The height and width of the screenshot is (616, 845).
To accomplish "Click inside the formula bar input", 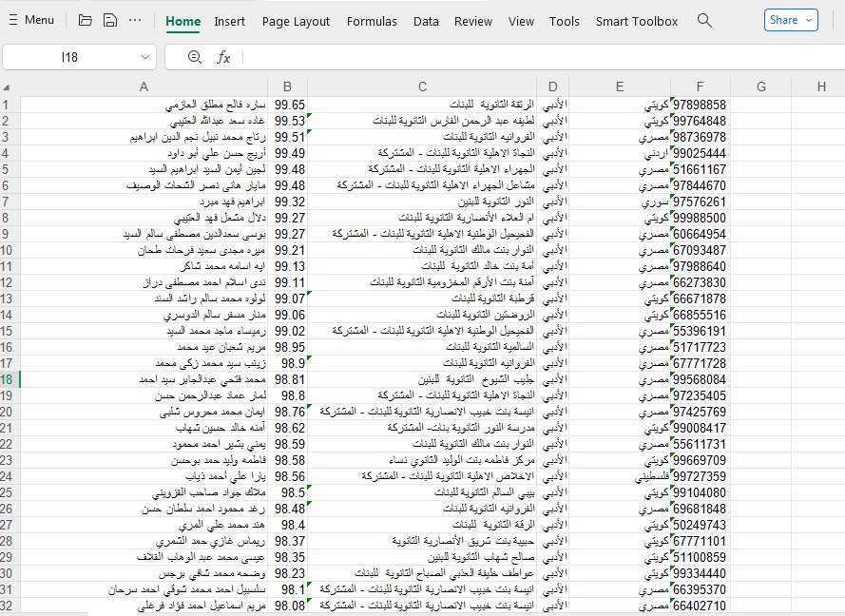I will coord(532,57).
